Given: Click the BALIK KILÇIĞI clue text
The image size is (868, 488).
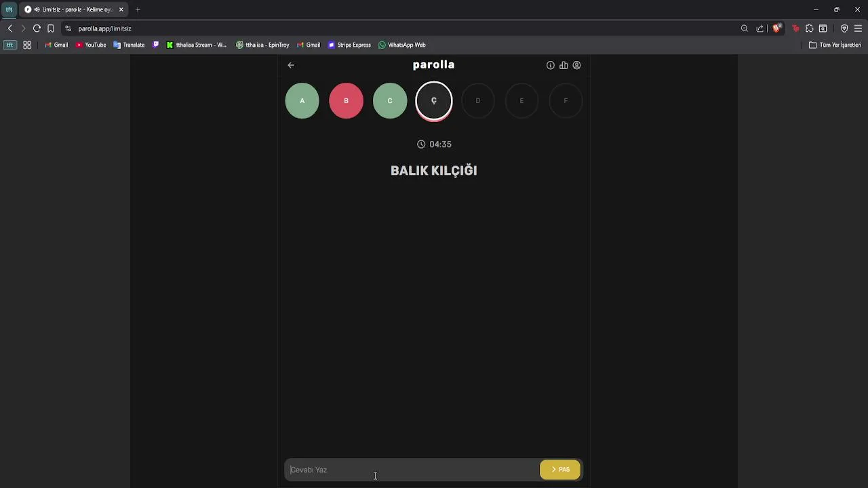Looking at the screenshot, I should coord(434,171).
